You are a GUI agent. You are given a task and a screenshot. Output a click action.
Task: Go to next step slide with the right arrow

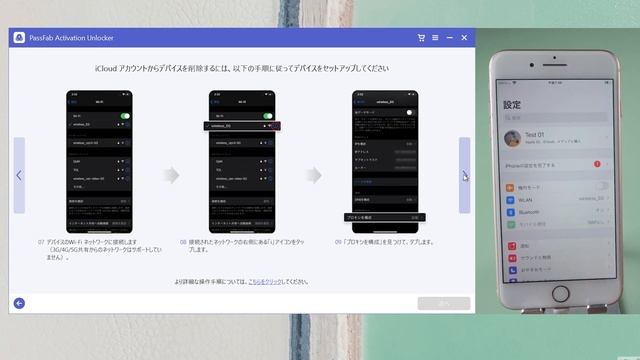(x=464, y=175)
